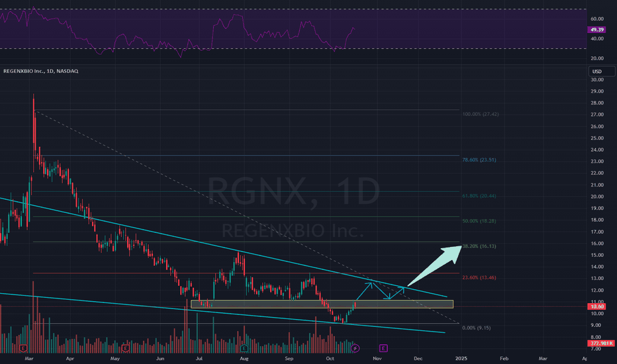Open the USD currency selector
The height and width of the screenshot is (364, 617).
601,71
